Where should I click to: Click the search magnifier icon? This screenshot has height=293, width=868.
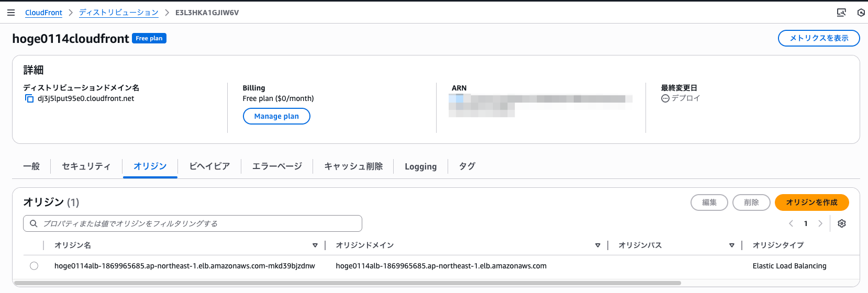pos(34,223)
